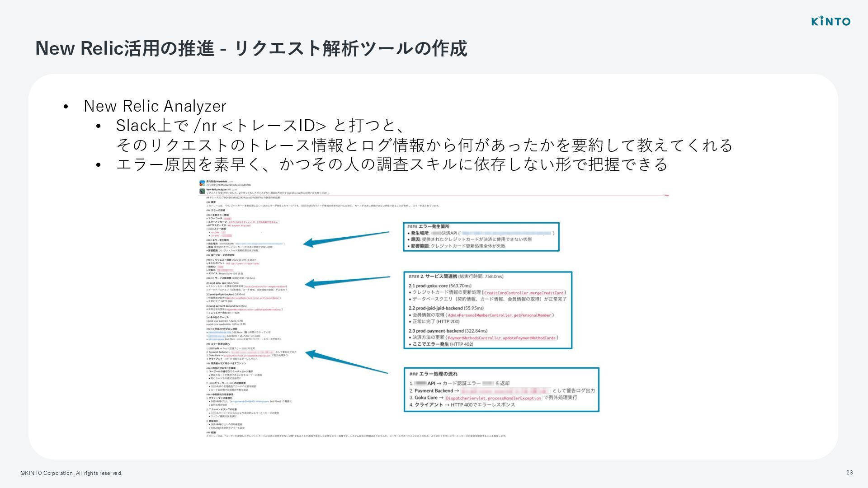
Task: Click the 'New' unread marker in Slack
Action: (x=666, y=195)
